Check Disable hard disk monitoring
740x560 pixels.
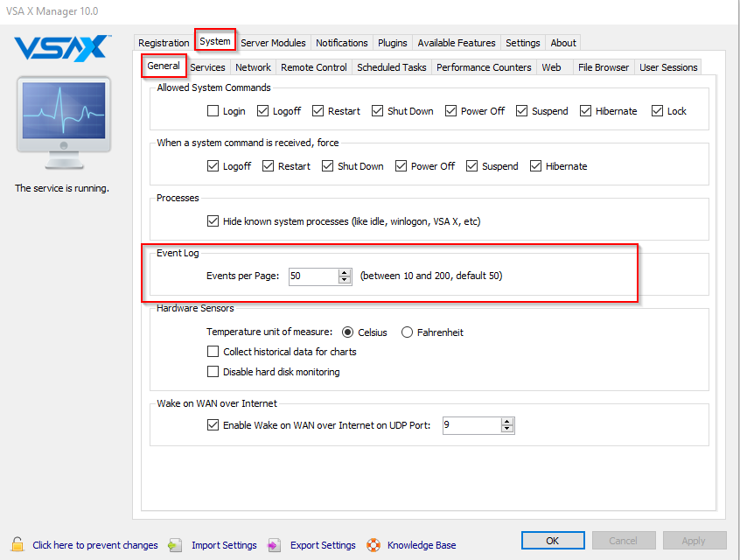(213, 372)
